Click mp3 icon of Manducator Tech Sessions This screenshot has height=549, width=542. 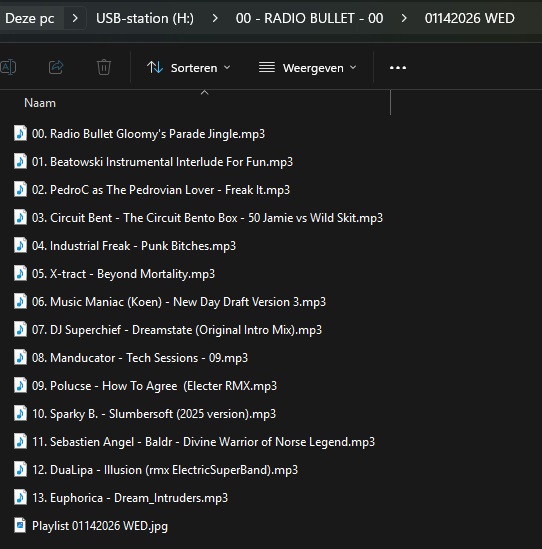20,357
